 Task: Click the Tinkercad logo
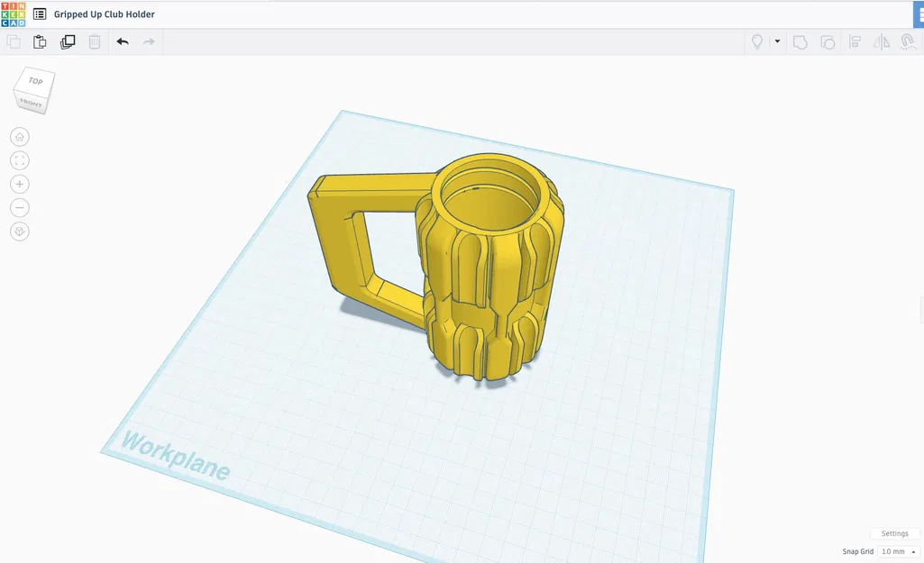coord(13,14)
